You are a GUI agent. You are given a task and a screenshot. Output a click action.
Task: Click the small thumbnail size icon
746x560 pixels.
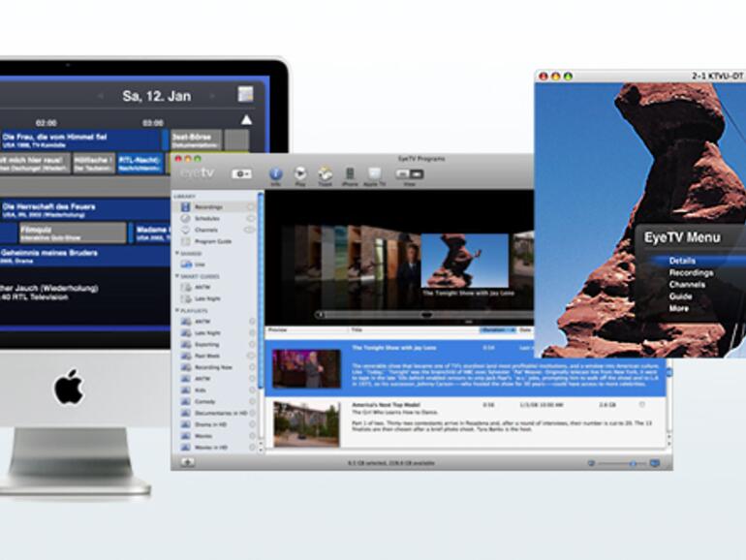pos(591,463)
